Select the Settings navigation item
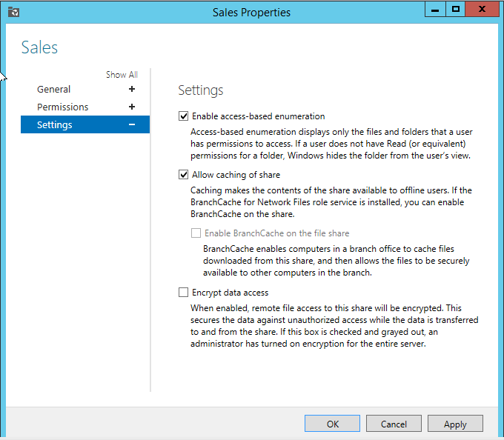This screenshot has height=440, width=504. pos(55,124)
